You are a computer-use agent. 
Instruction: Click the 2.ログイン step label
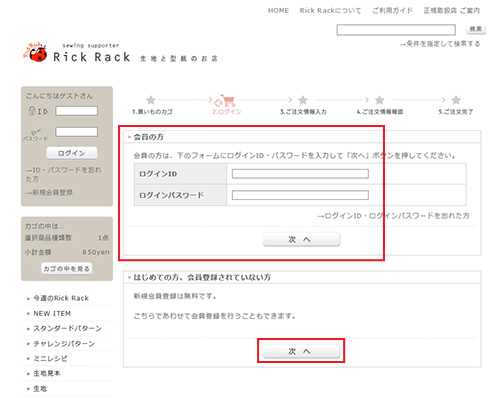pos(227,112)
